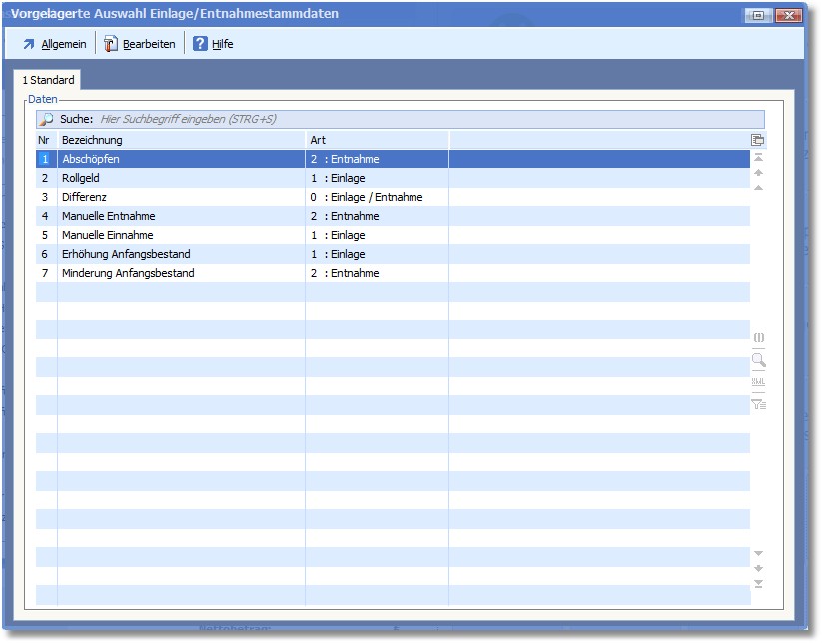Select the Manuelle Einnahme row
This screenshot has height=644, width=822.
(x=180, y=235)
